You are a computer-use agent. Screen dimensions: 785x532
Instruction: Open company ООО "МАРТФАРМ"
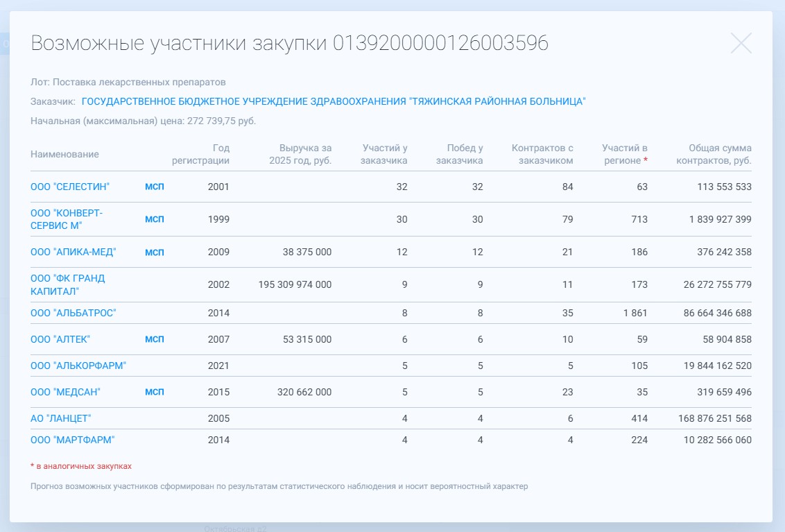[73, 440]
